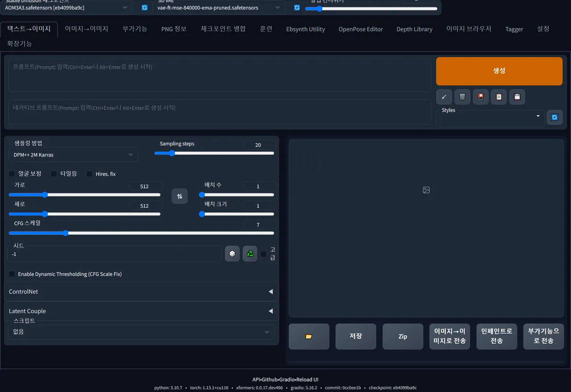Show extra networks card icon
571x392 pixels.
pos(480,97)
